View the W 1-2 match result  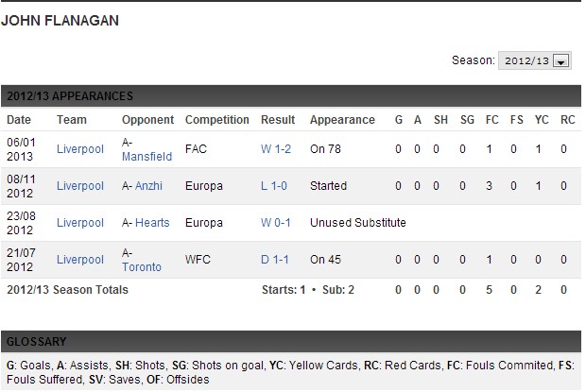tap(276, 149)
